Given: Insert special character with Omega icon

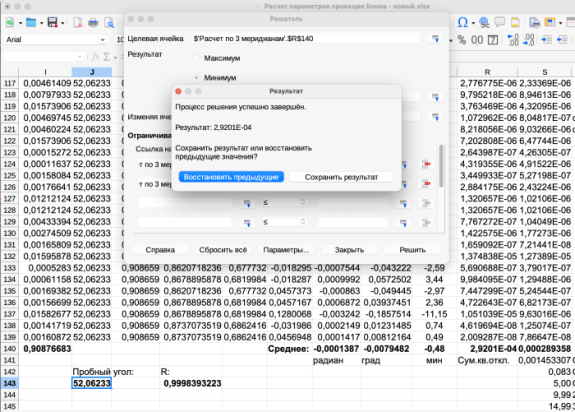Looking at the screenshot, I should click(x=463, y=23).
